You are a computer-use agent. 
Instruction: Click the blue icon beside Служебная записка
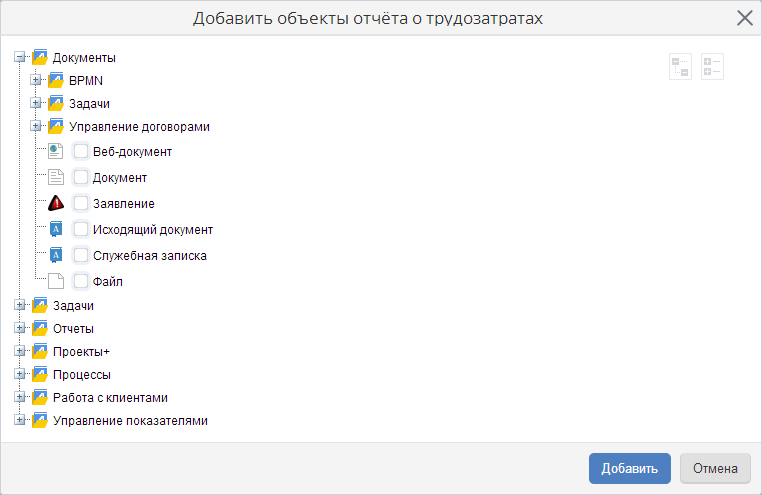click(57, 255)
